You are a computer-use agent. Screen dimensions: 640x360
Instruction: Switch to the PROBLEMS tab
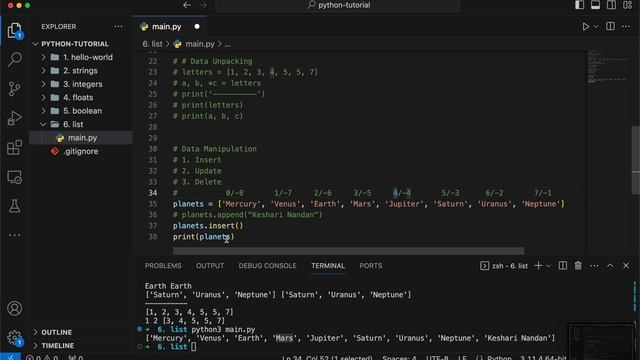[163, 266]
